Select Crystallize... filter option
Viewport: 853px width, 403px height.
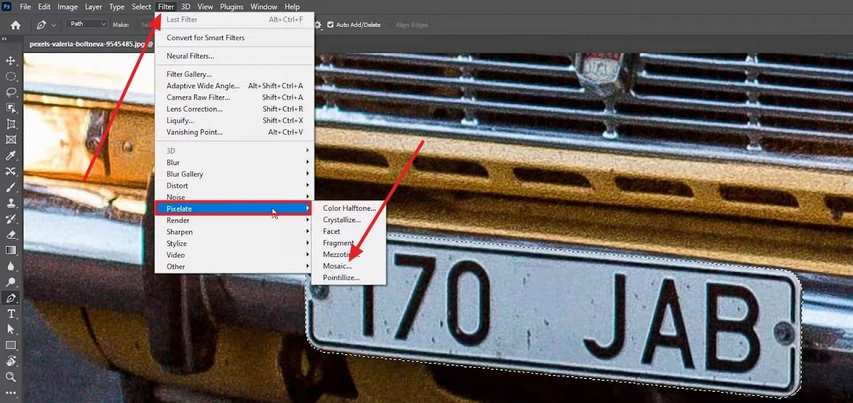342,219
